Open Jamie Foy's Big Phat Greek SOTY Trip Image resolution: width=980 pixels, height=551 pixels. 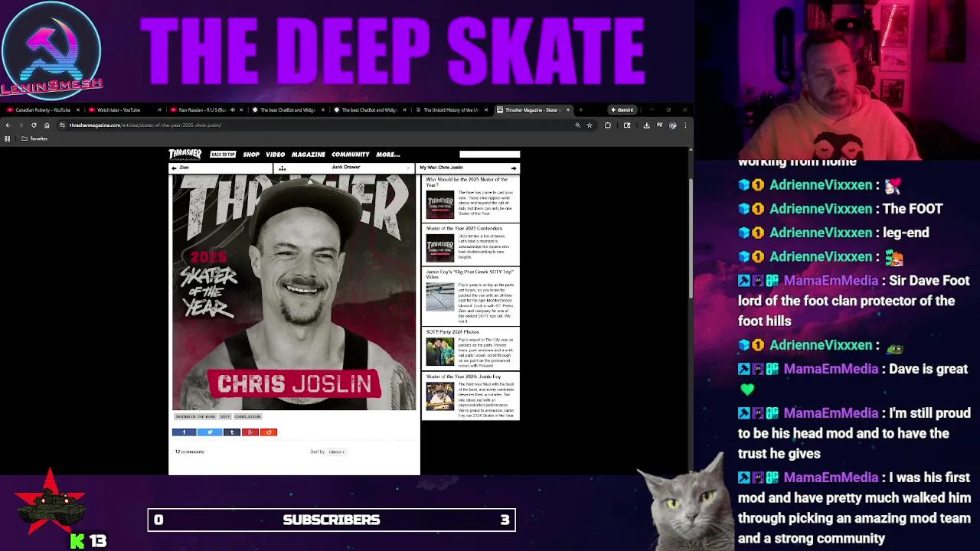(x=469, y=274)
